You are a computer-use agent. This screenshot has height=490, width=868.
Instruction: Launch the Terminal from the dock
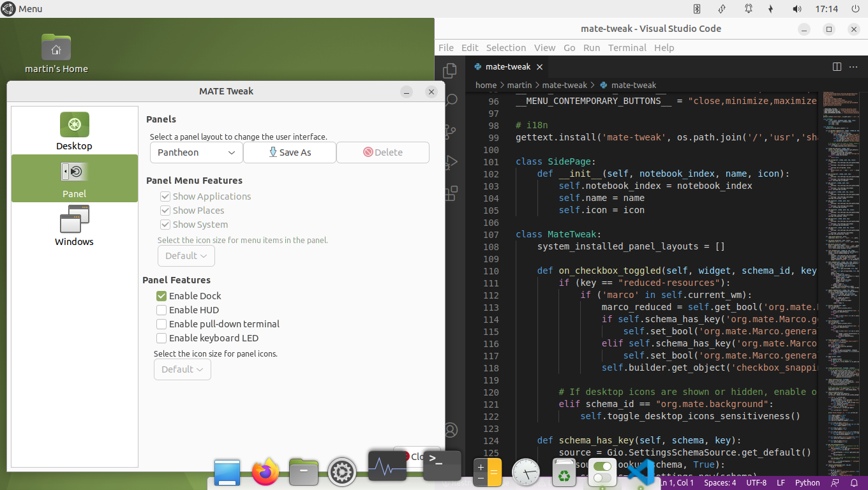[442, 465]
